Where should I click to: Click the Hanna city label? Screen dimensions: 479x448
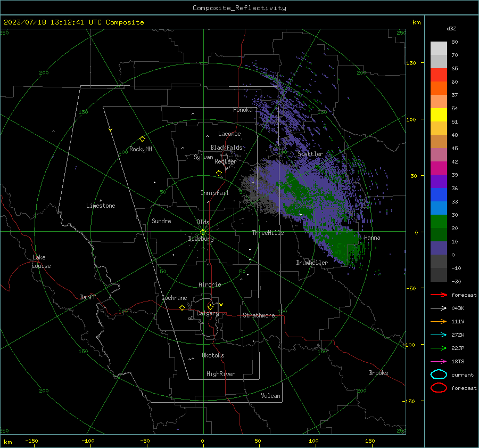[x=372, y=238]
